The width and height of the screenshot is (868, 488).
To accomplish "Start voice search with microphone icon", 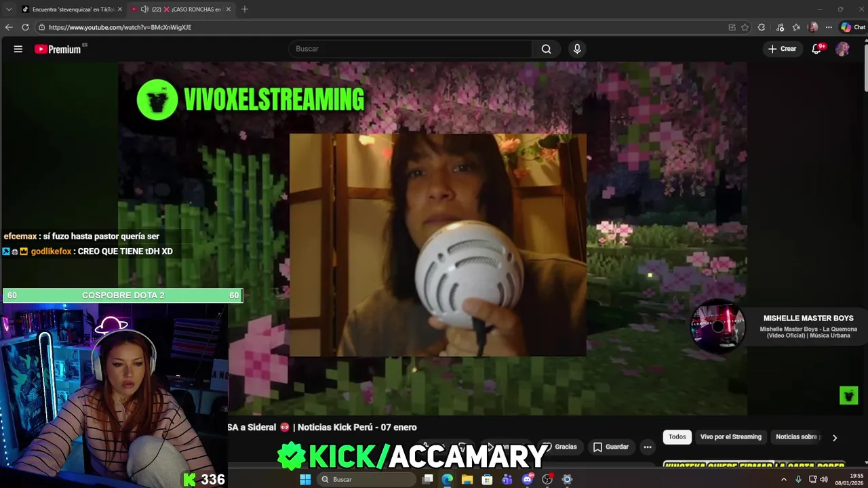I will point(577,49).
